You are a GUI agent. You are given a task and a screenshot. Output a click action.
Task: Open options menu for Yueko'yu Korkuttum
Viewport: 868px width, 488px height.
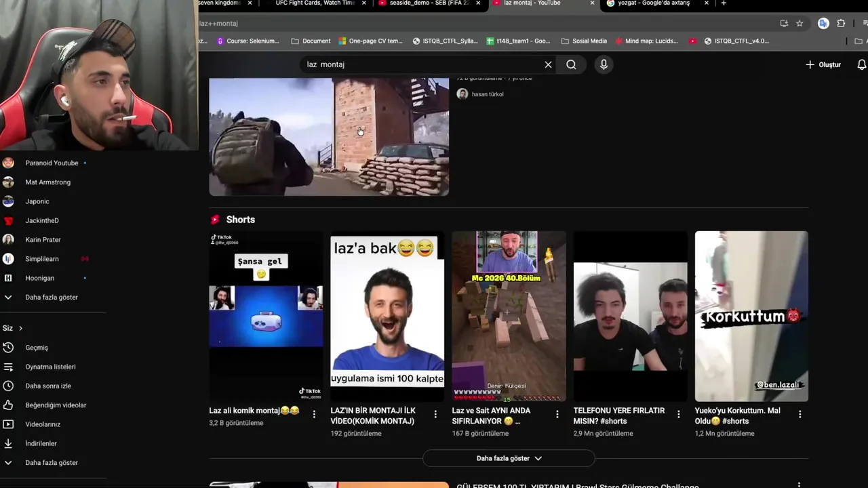(800, 413)
